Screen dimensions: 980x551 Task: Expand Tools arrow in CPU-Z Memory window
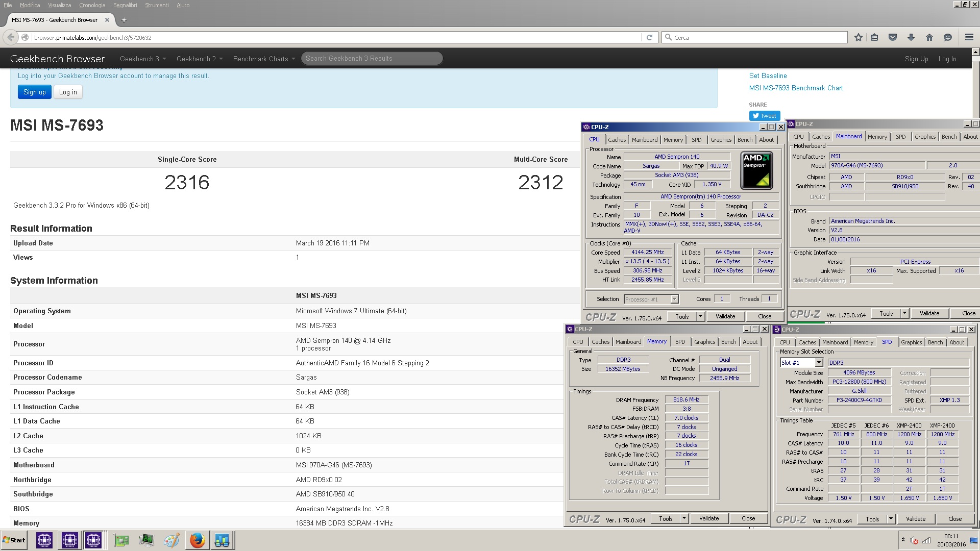click(684, 518)
